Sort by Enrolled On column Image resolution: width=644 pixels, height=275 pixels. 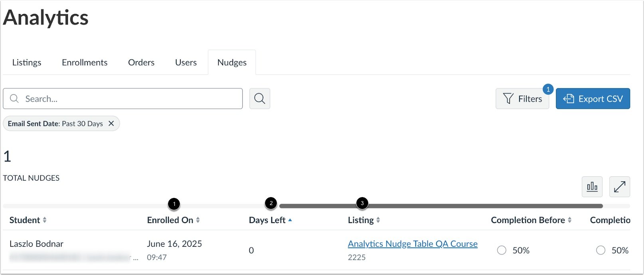click(x=199, y=220)
